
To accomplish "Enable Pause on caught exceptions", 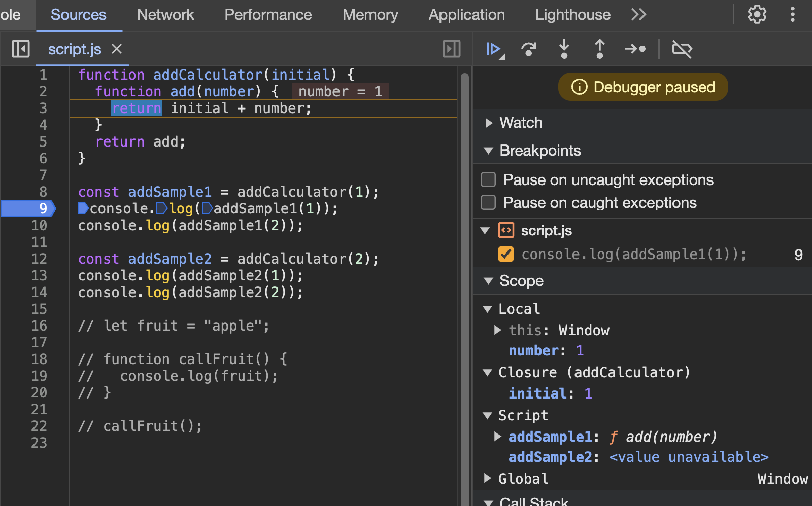I will tap(488, 203).
